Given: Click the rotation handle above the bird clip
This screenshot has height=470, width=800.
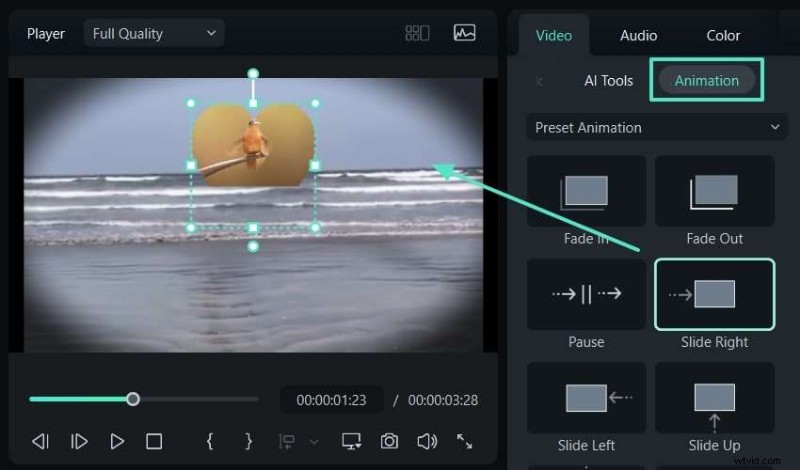Looking at the screenshot, I should [x=253, y=73].
